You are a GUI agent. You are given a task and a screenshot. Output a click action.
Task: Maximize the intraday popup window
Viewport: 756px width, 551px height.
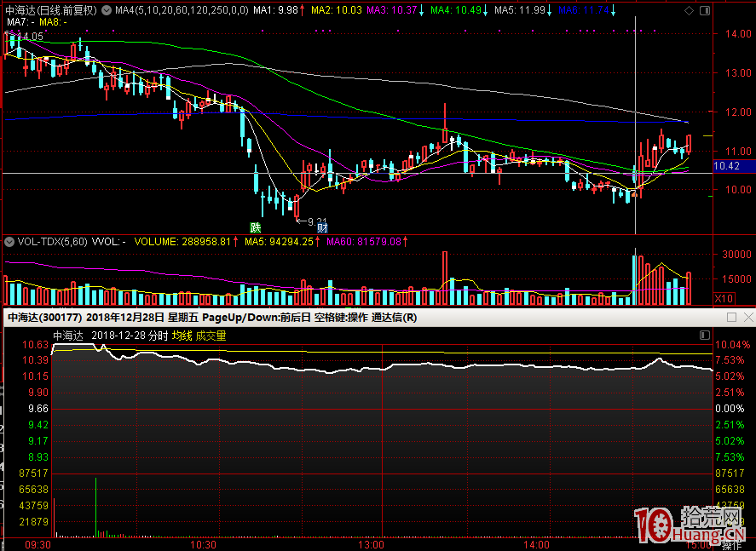[x=731, y=318]
